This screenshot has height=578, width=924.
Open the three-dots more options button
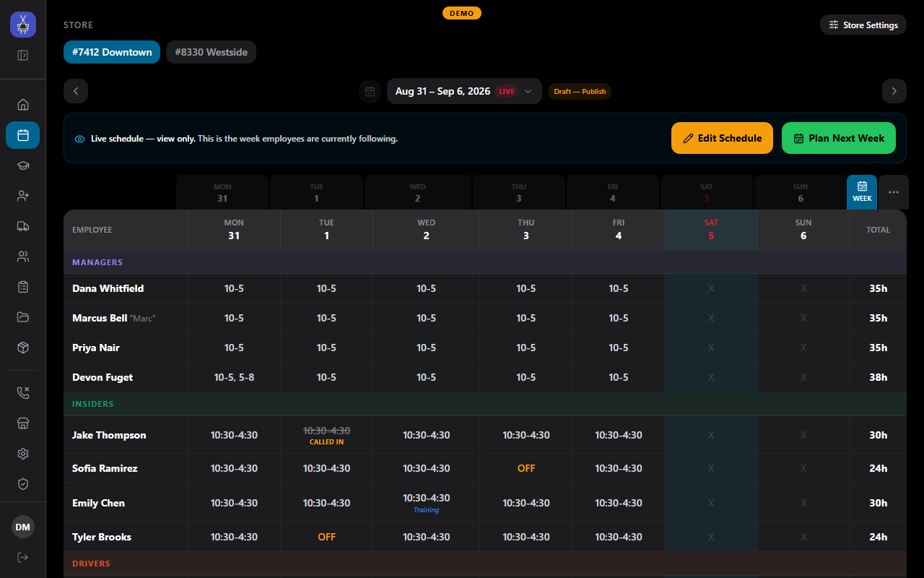coord(894,192)
